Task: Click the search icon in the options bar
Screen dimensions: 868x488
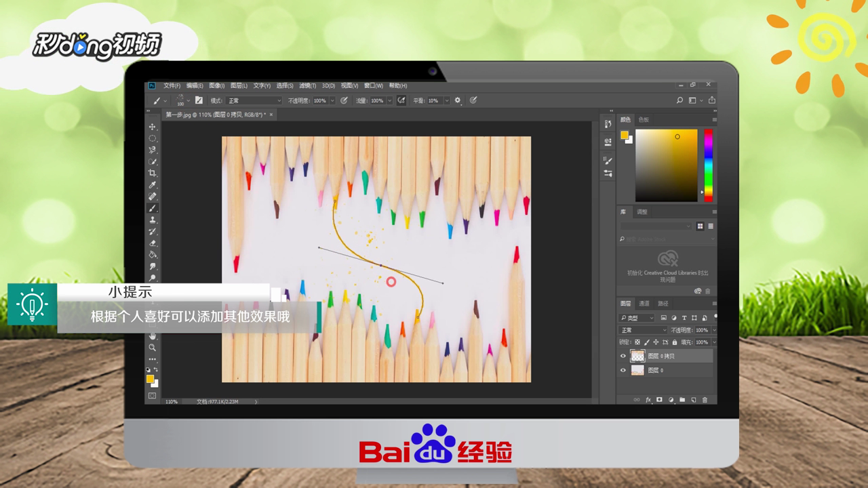Action: coord(680,100)
